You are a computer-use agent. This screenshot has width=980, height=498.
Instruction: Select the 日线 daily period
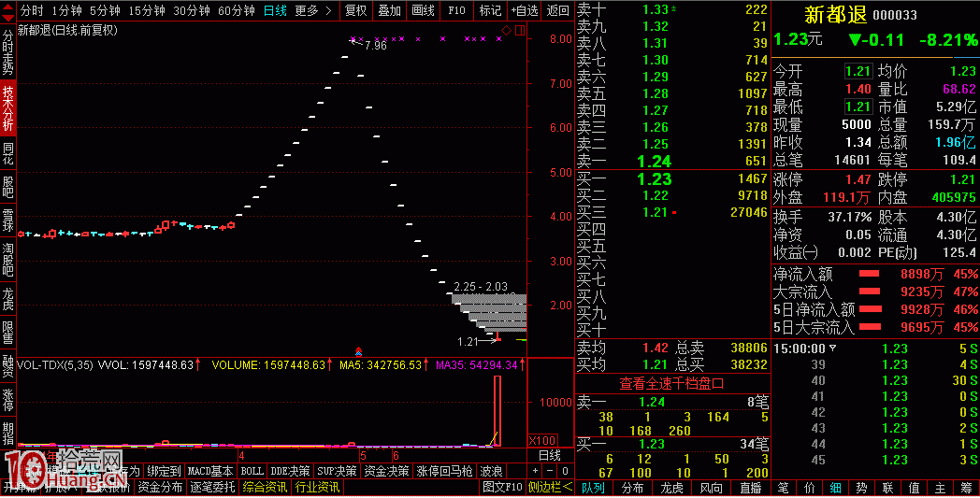(x=275, y=10)
